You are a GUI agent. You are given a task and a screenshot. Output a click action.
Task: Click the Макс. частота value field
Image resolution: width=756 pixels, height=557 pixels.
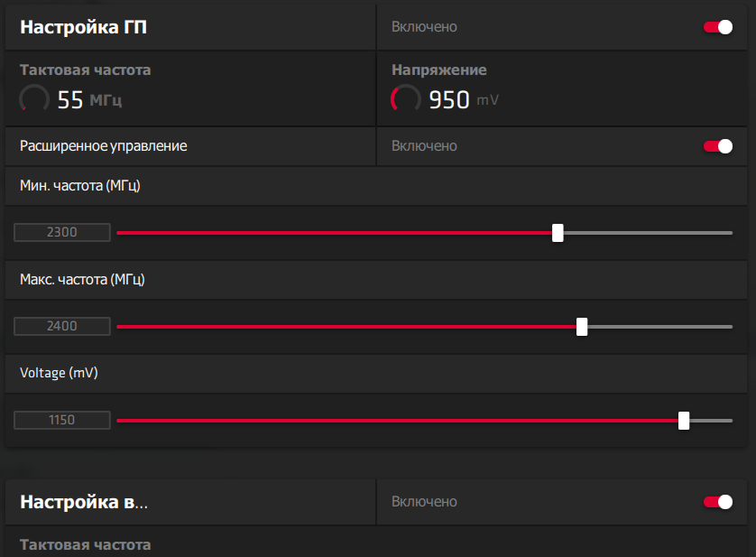pyautogui.click(x=62, y=327)
